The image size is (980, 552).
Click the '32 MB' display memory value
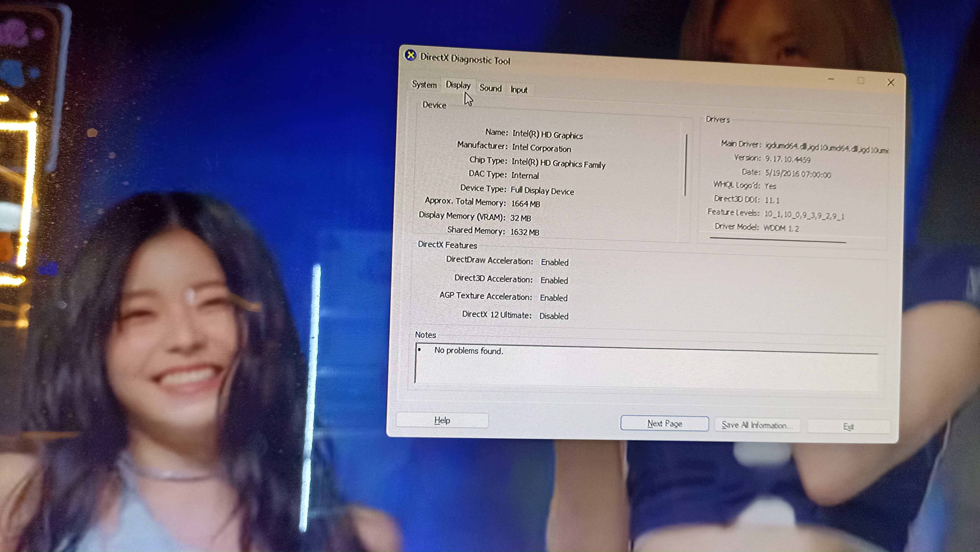521,218
